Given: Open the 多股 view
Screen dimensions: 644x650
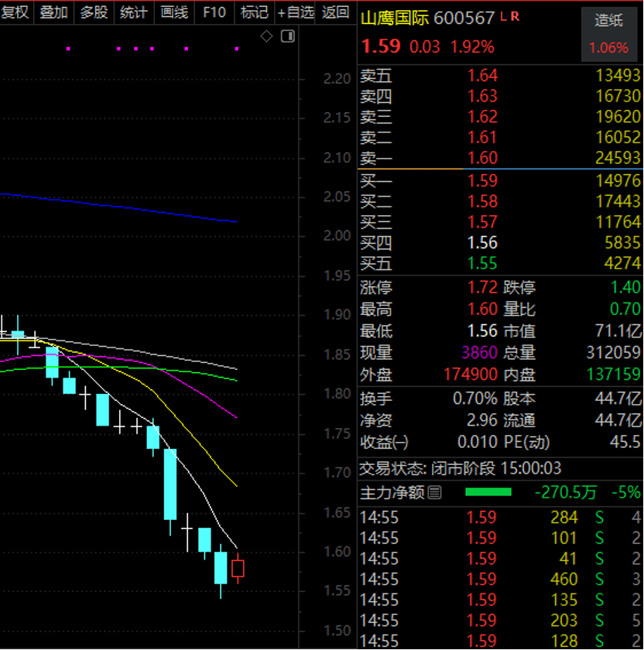Looking at the screenshot, I should tap(94, 12).
